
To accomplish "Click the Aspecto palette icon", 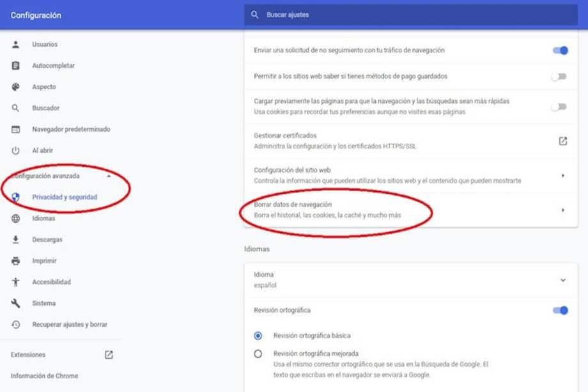I will click(16, 87).
